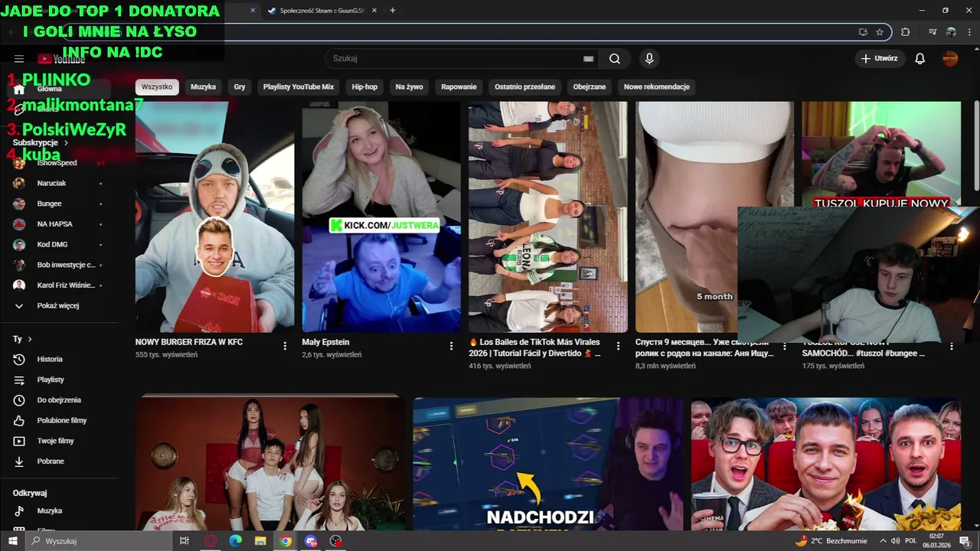980x551 pixels.
Task: Click the magnifier search button
Action: coord(615,59)
